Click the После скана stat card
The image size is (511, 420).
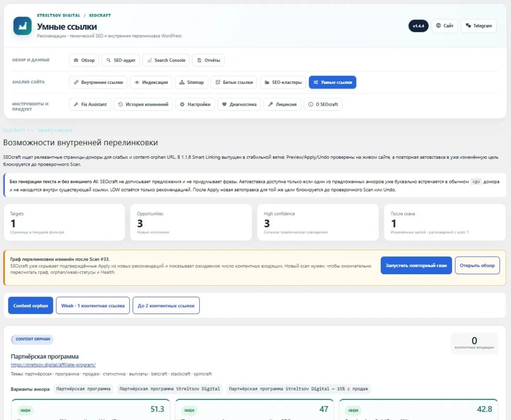point(445,222)
